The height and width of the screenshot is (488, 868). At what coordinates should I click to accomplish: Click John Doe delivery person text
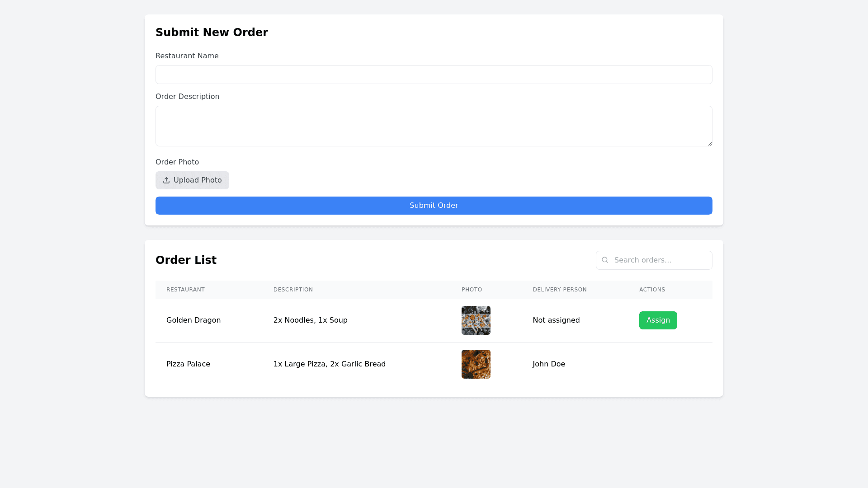(548, 364)
